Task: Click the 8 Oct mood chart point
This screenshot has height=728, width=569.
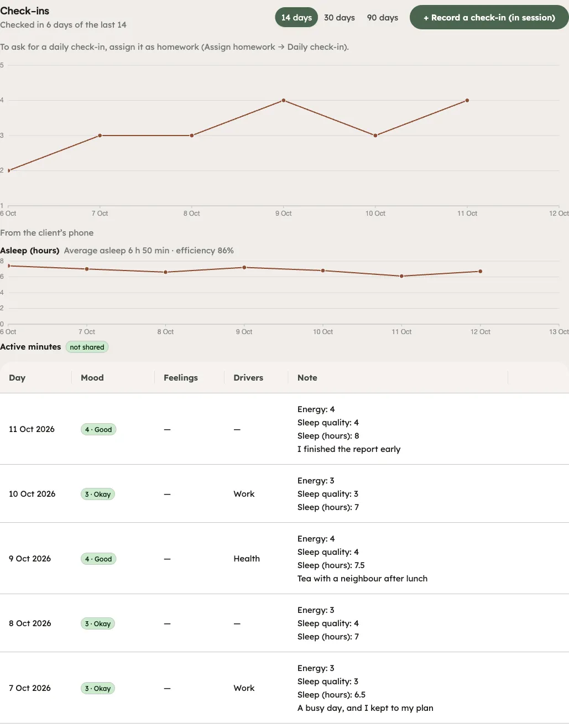Action: pyautogui.click(x=192, y=136)
